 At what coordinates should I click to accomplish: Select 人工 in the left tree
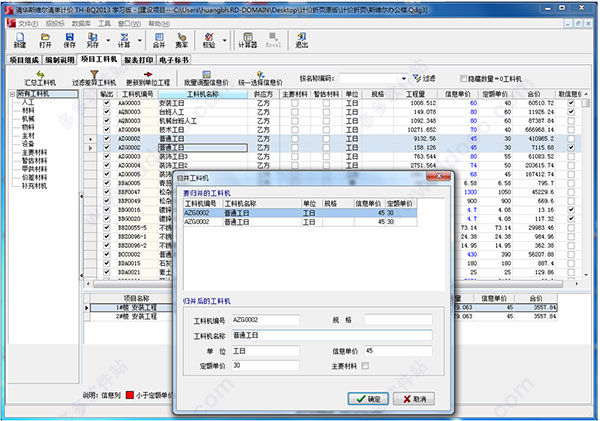click(x=28, y=102)
